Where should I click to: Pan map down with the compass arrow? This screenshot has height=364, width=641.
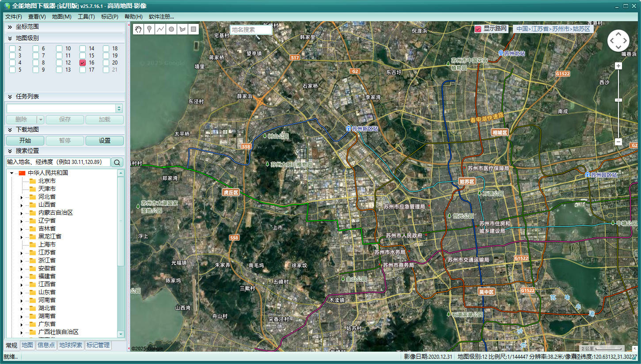coord(618,48)
